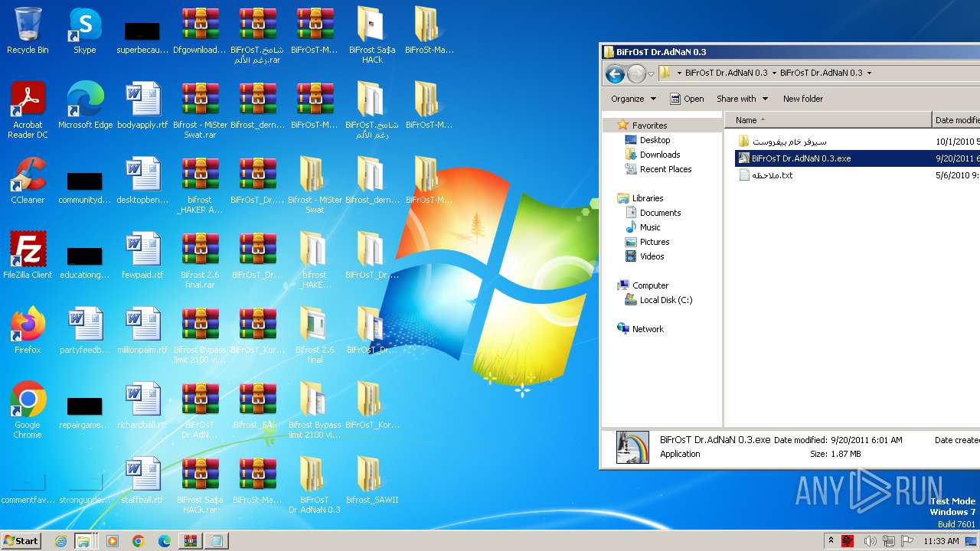980x551 pixels.
Task: Select partyfeedb... Word document icon
Action: (x=85, y=331)
